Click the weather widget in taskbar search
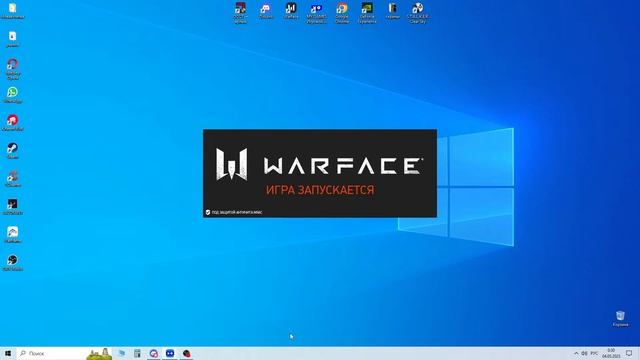 (x=99, y=353)
